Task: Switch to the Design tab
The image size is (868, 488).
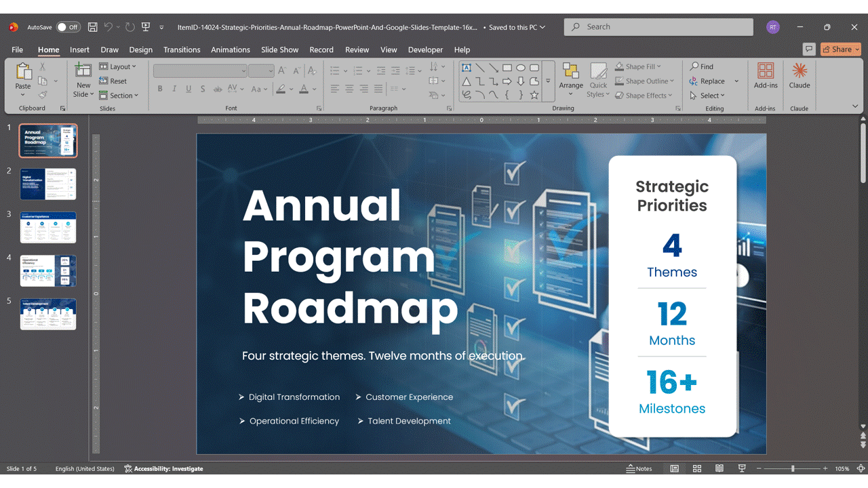Action: pyautogui.click(x=140, y=49)
